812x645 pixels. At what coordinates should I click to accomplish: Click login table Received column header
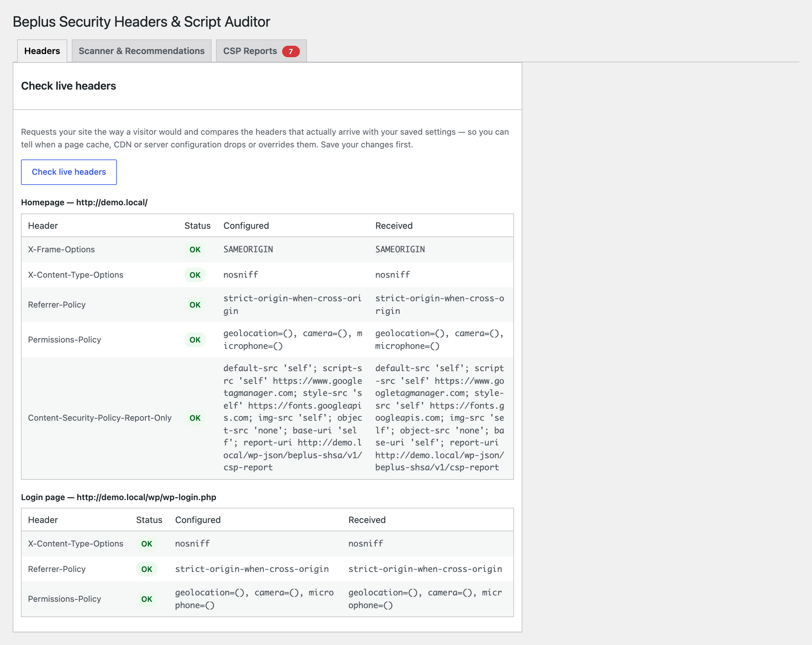(367, 520)
